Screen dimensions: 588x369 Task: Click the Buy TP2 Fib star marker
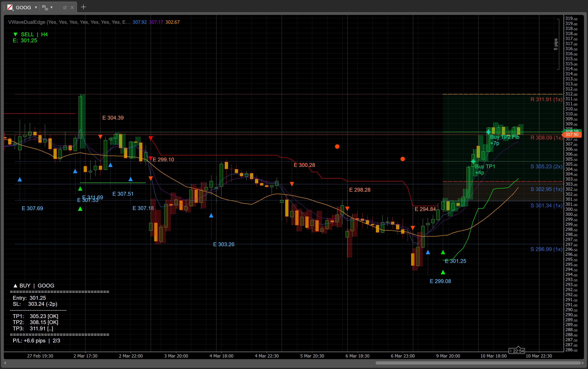(488, 132)
